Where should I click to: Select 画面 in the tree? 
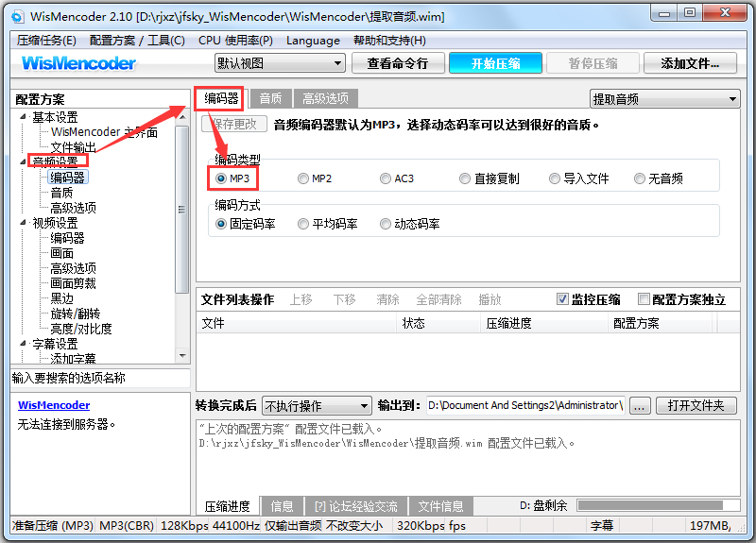click(61, 253)
